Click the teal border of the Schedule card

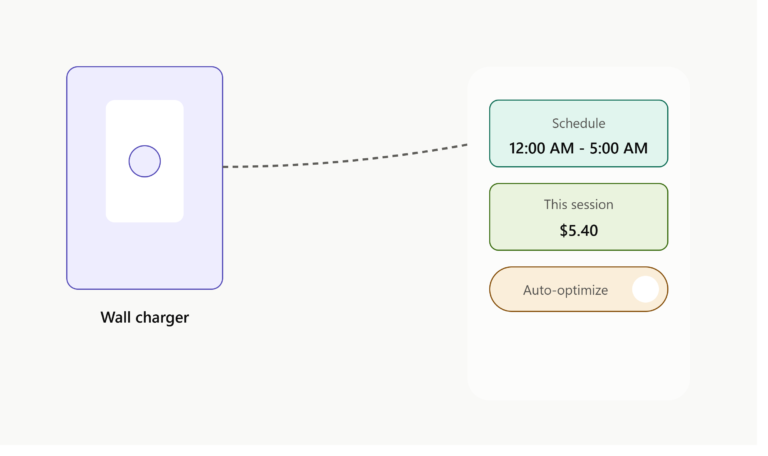(578, 100)
